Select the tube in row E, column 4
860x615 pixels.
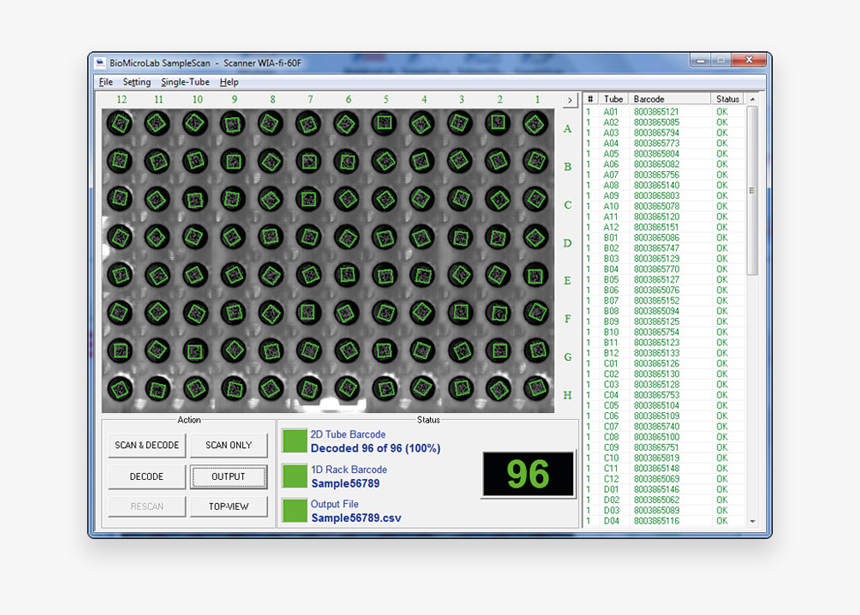pos(422,275)
